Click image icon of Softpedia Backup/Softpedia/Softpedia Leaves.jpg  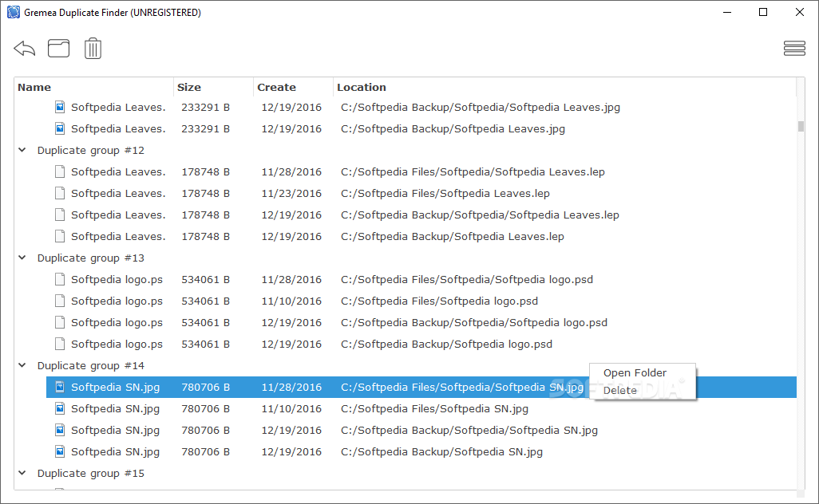[x=60, y=107]
